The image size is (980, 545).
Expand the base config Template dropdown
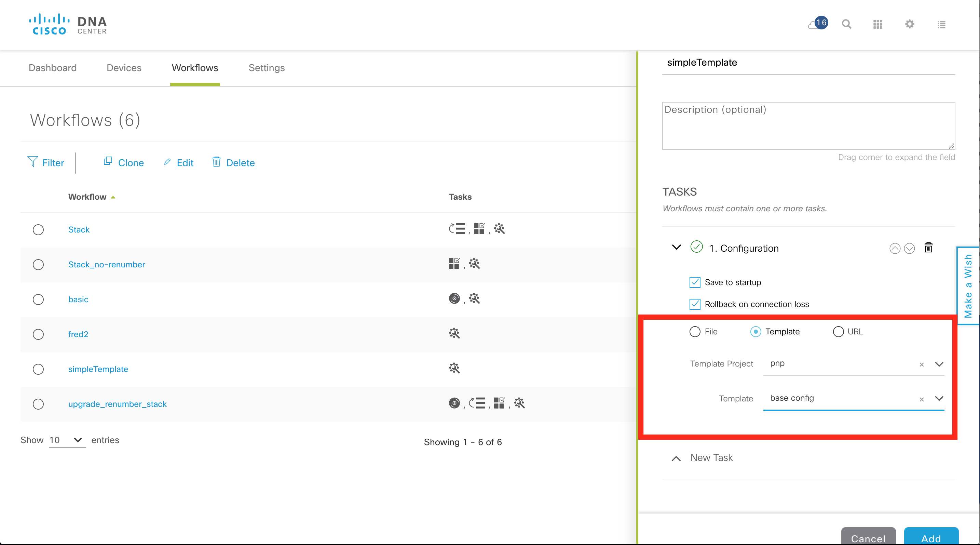point(939,398)
